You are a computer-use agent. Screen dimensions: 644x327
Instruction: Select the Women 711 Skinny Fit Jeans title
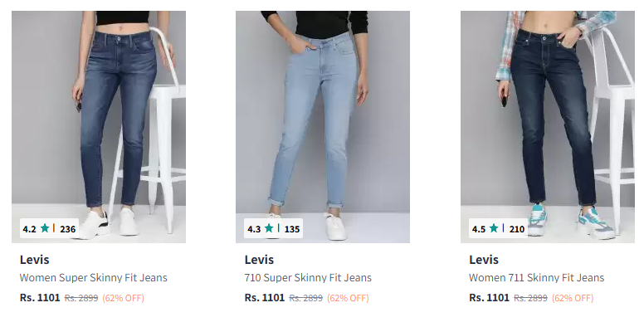click(537, 278)
